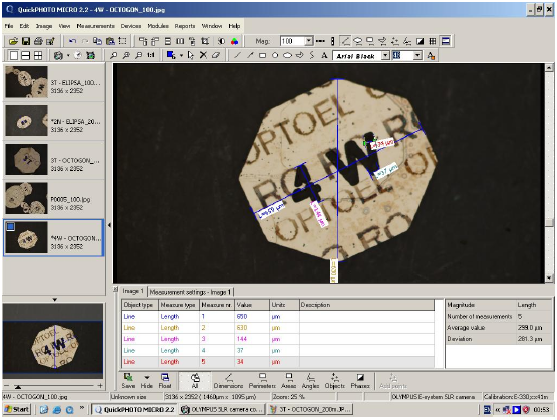Open the Measurements menu
The image size is (557, 420).
(x=96, y=26)
